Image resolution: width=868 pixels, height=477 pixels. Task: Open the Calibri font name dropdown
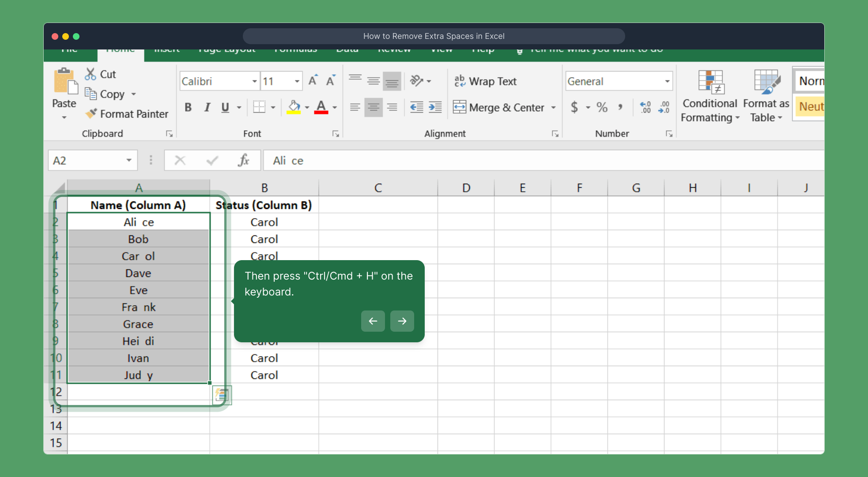coord(254,81)
